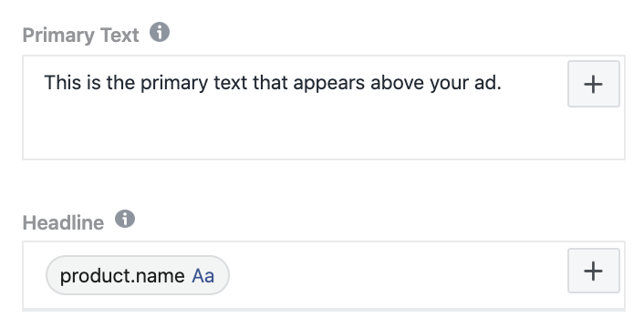The height and width of the screenshot is (328, 644).
Task: Open Aa text formatting on product.name token
Action: click(203, 275)
